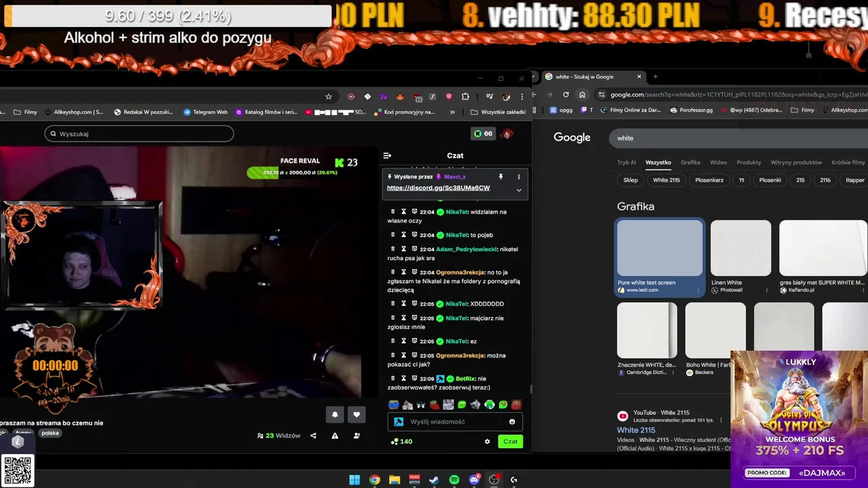Switch to Tryb AI tab
The width and height of the screenshot is (868, 488).
point(627,163)
